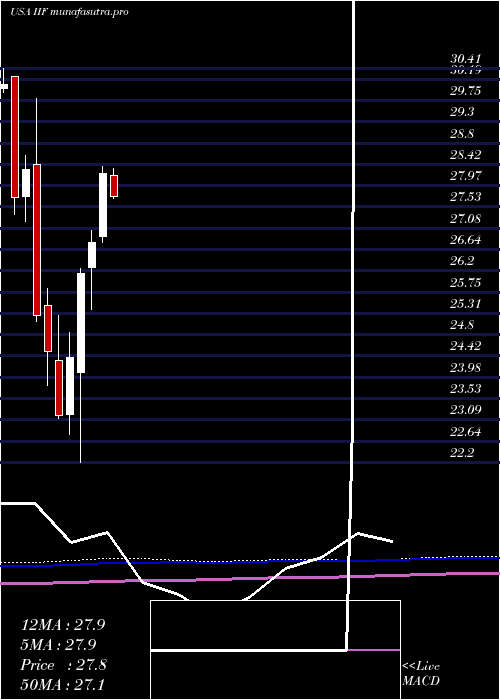Click the '5MA : 27.9' reading
Image resolution: width=500 pixels, height=700 pixels.
(58, 644)
